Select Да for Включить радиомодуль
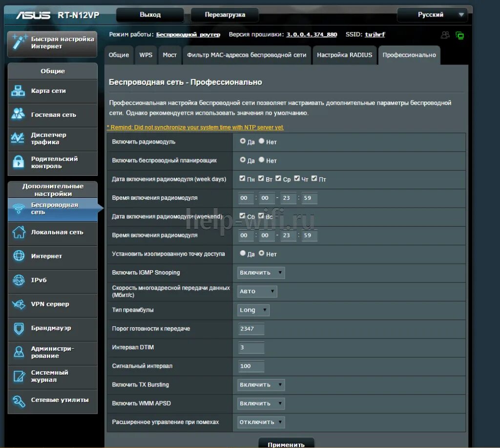The width and height of the screenshot is (500, 448). (x=243, y=141)
